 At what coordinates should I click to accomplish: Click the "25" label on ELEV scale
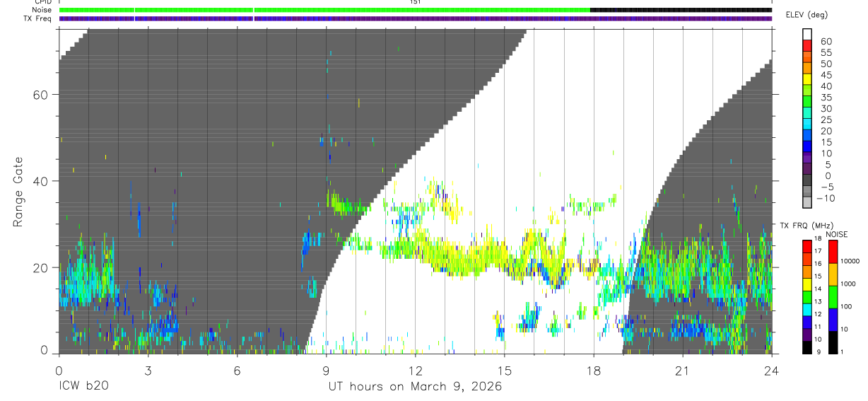826,120
